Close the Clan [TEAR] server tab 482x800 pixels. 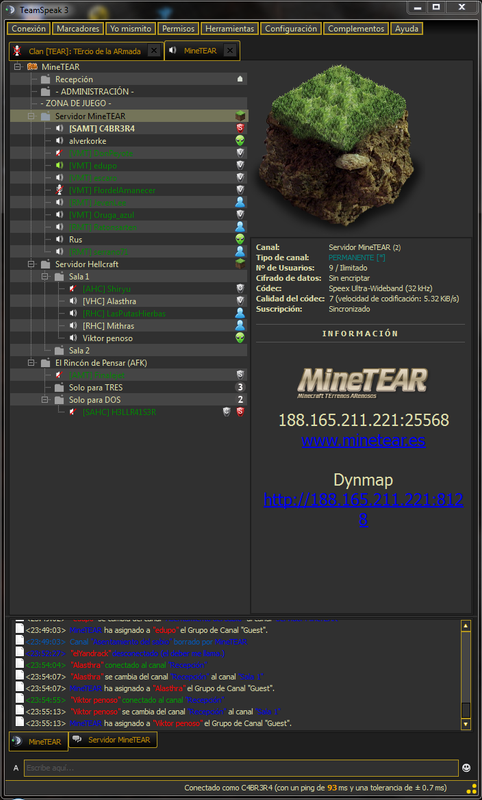[154, 51]
